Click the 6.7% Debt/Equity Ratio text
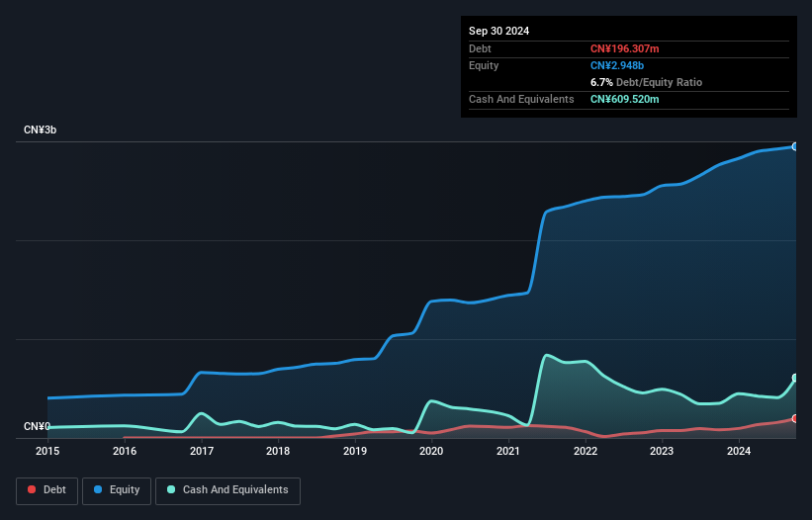The height and width of the screenshot is (520, 812). click(x=646, y=82)
